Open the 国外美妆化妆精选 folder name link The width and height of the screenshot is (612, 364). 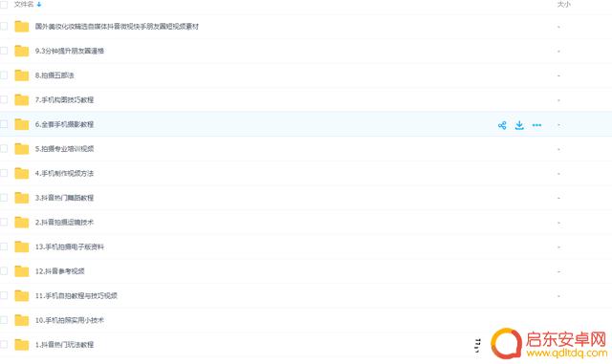[x=117, y=27]
